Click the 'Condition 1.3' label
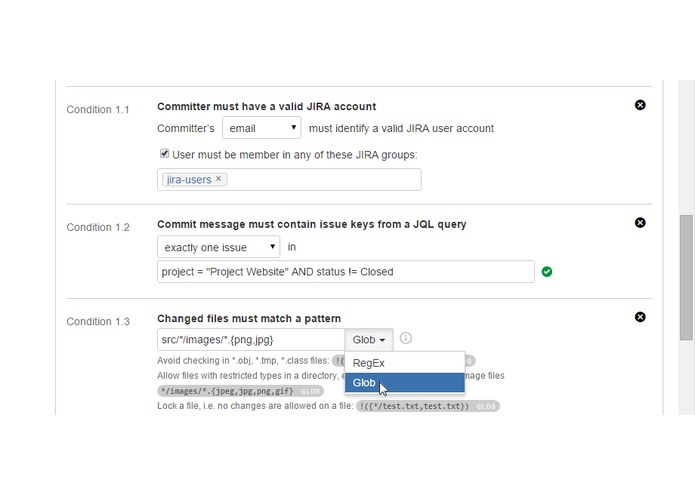Screen dimensions: 695x494 98,321
